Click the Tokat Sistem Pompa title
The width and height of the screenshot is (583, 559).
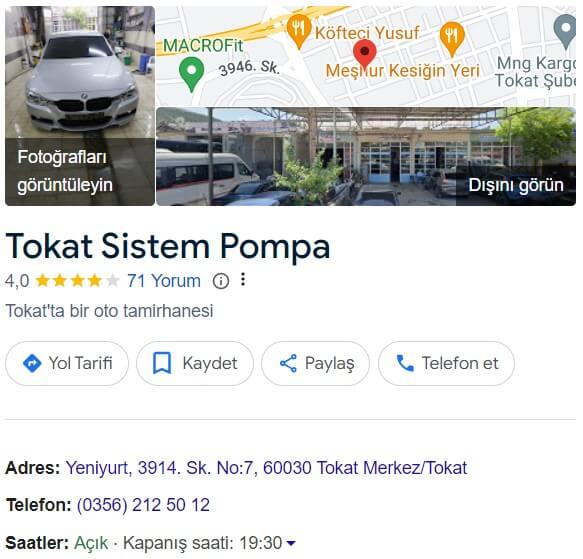(169, 248)
